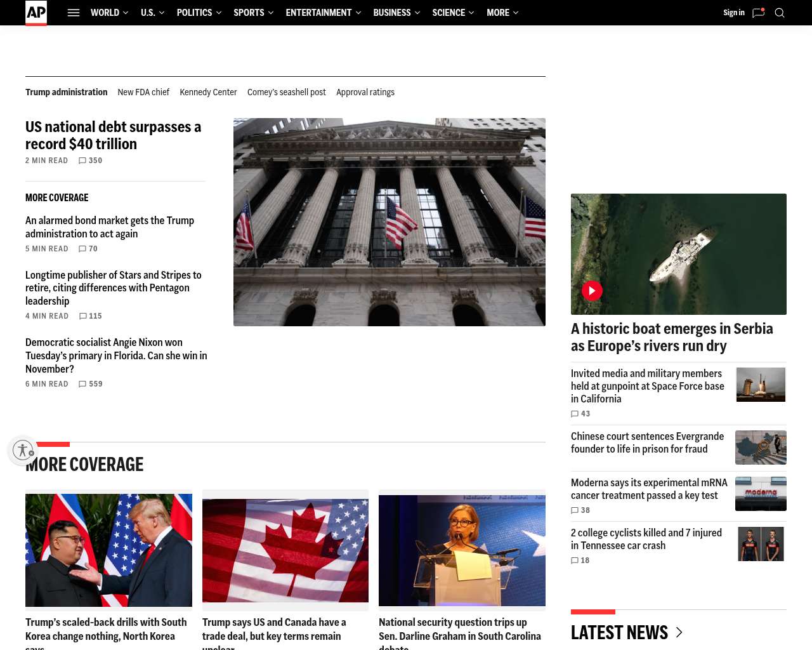Open comments on Tennessee cyclists crash story

click(x=580, y=560)
